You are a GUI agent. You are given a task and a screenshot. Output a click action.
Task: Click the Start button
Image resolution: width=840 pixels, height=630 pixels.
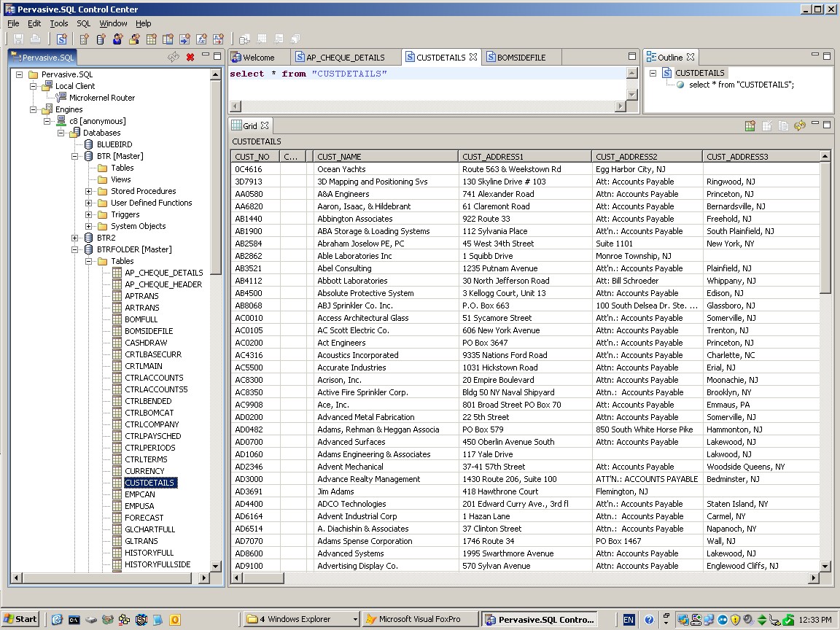21,619
